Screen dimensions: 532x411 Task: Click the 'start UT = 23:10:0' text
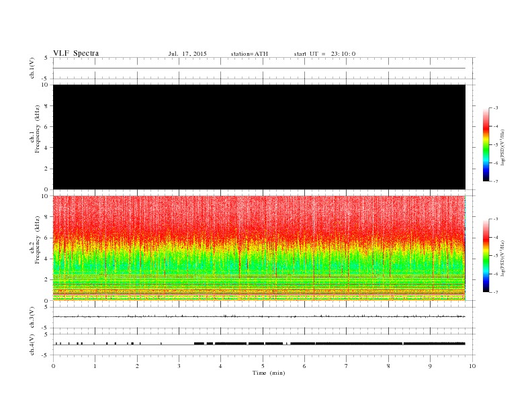[324, 54]
